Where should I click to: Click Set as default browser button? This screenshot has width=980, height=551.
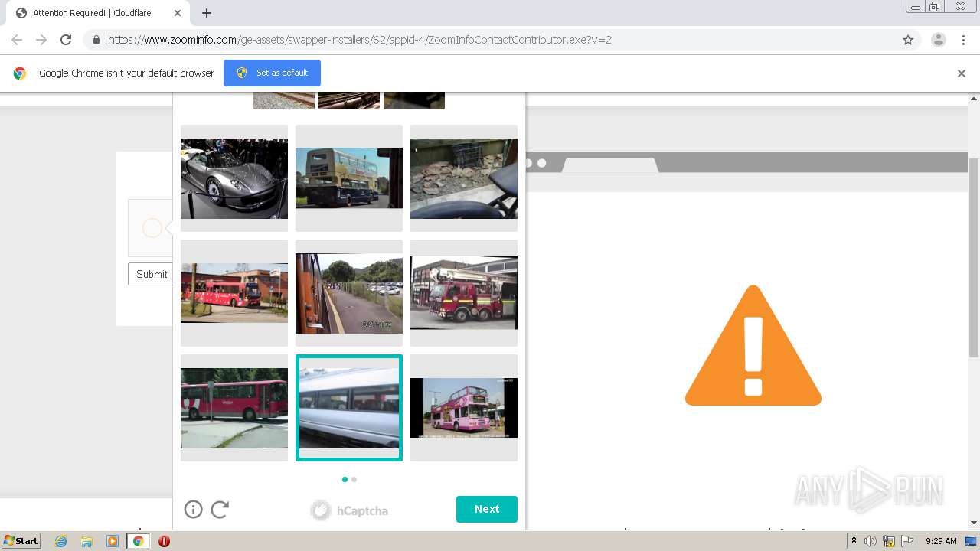click(x=272, y=73)
